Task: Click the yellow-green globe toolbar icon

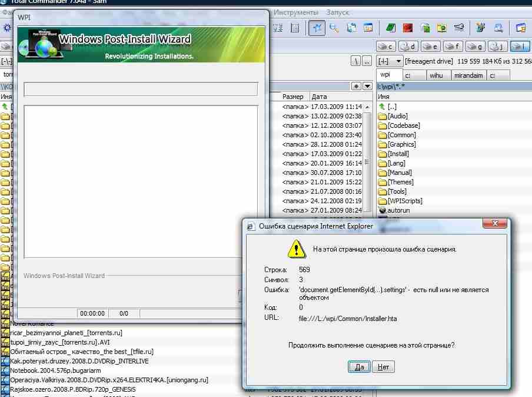Action: [x=442, y=28]
